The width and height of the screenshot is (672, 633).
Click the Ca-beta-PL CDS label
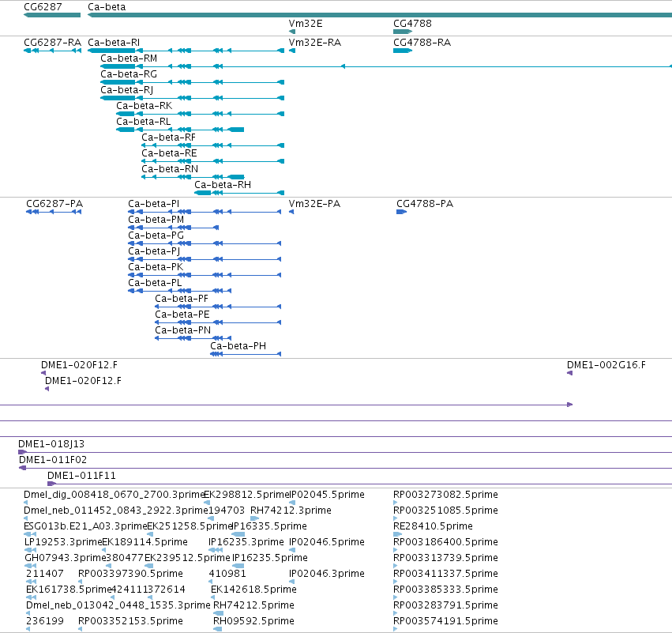coord(155,283)
